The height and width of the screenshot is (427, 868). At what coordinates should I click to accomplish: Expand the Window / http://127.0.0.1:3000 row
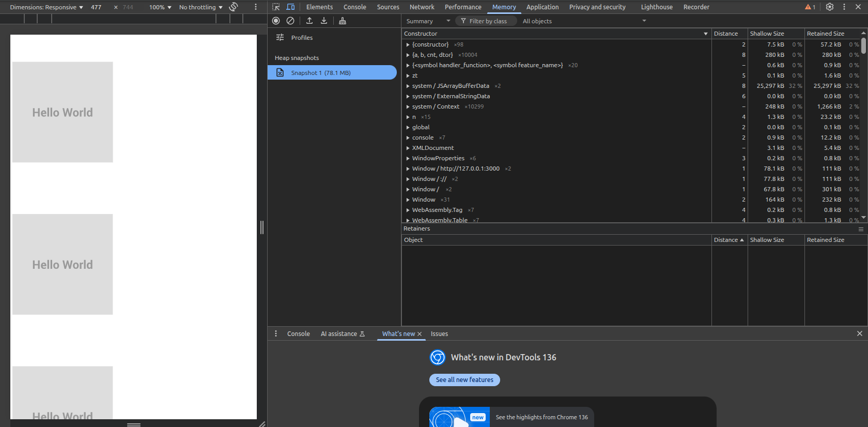(x=408, y=169)
